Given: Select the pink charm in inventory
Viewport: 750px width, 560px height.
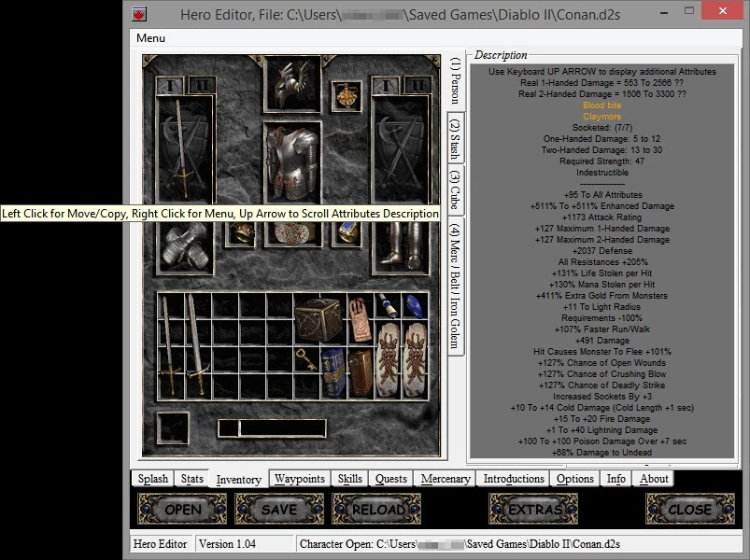Looking at the screenshot, I should (361, 319).
